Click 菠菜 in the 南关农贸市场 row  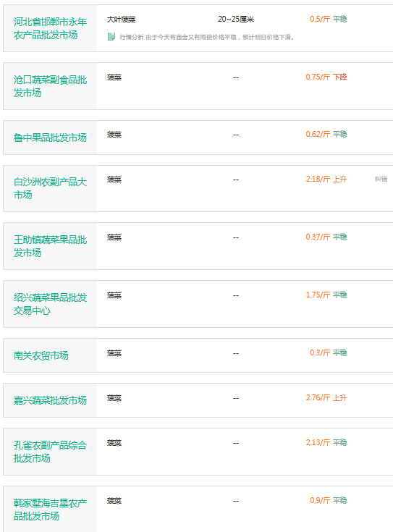[x=114, y=353]
